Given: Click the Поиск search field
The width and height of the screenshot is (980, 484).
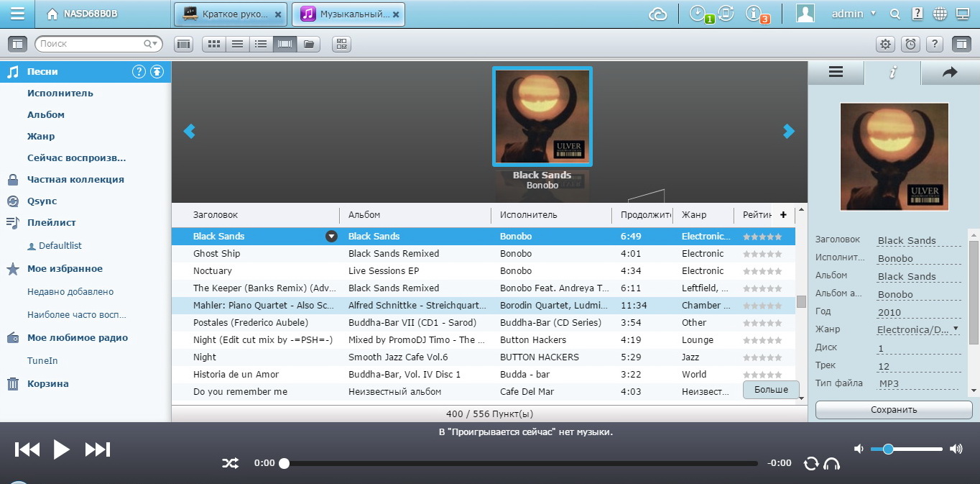Looking at the screenshot, I should (x=98, y=44).
